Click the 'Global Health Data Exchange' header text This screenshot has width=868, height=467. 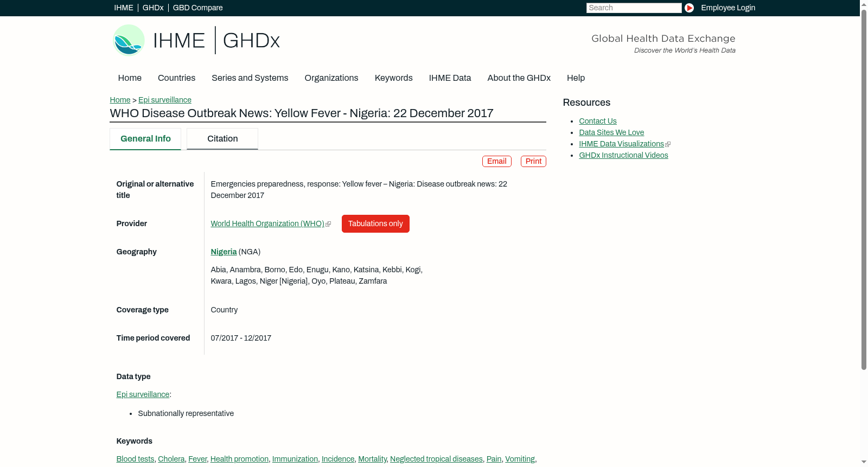[x=663, y=39]
